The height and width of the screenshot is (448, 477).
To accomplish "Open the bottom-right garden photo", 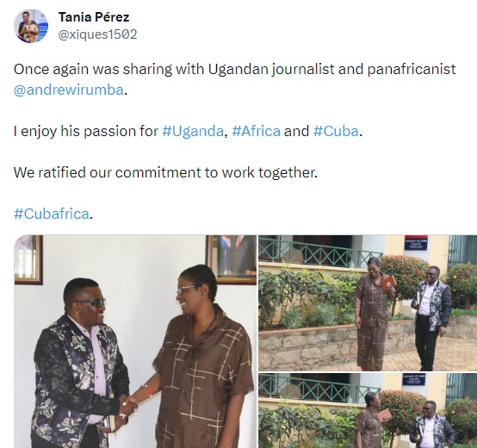I will [368, 411].
